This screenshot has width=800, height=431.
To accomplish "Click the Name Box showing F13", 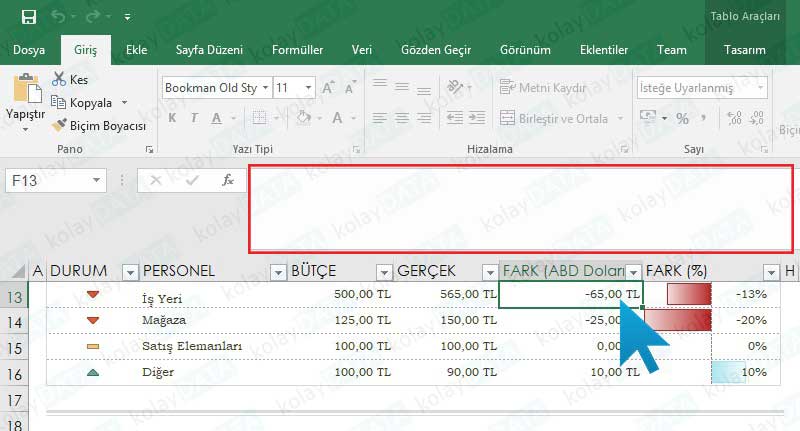I will [x=48, y=181].
